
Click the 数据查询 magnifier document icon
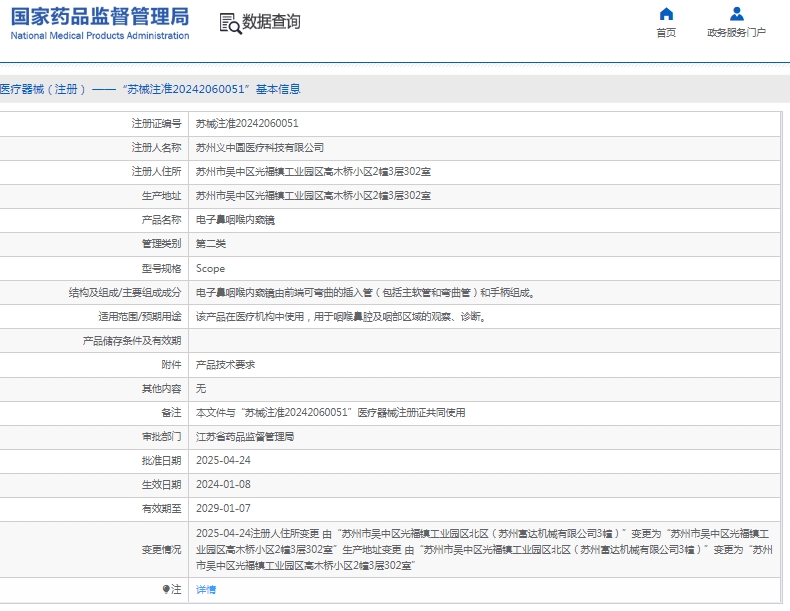coord(230,23)
